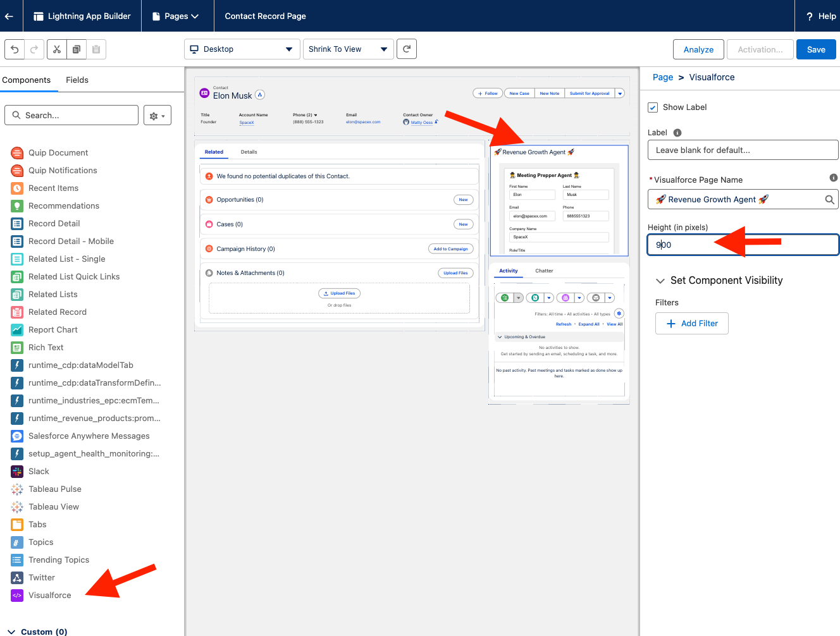Click the Undo icon in the toolbar

click(15, 49)
